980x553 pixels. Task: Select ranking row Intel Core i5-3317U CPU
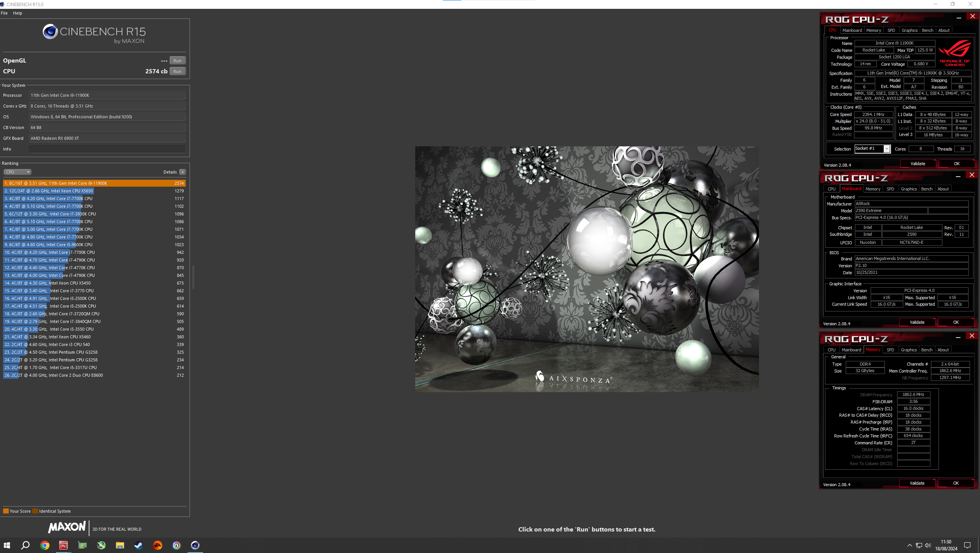click(x=94, y=368)
